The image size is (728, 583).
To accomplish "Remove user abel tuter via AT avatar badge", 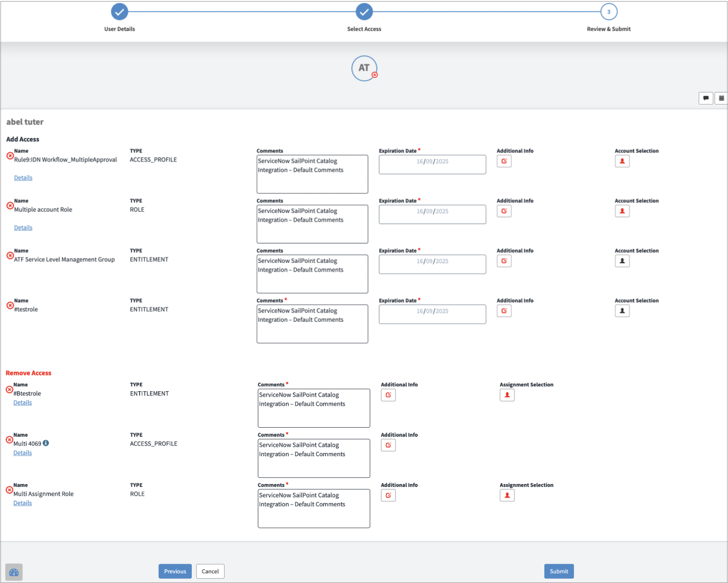I will click(x=374, y=75).
